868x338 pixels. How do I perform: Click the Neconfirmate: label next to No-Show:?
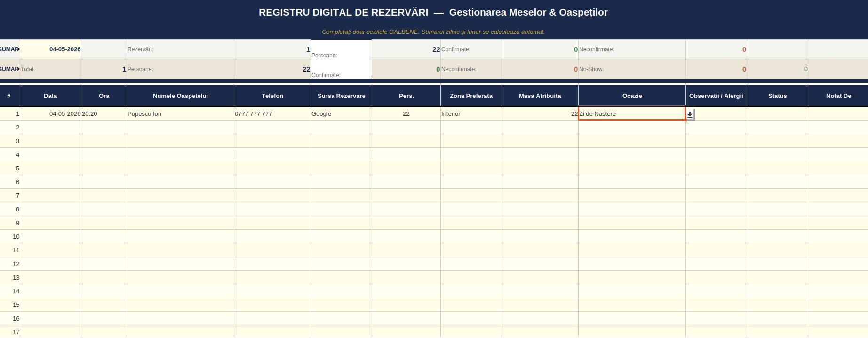(x=459, y=69)
